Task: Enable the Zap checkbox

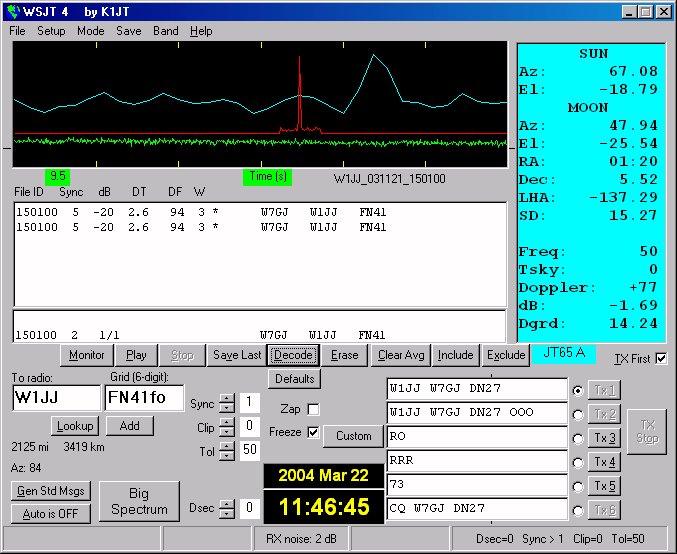Action: (314, 409)
